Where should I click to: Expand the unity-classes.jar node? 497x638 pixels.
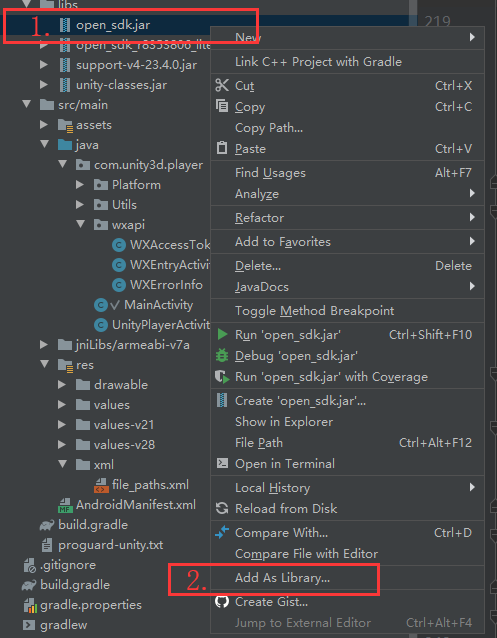pyautogui.click(x=44, y=85)
